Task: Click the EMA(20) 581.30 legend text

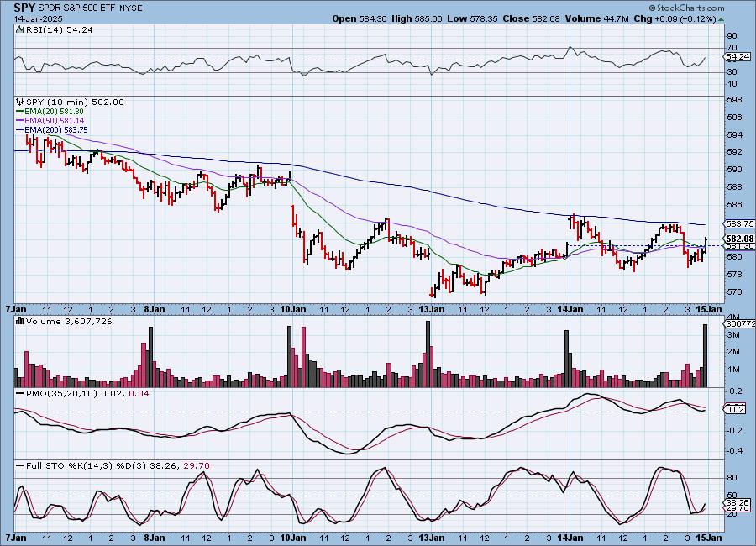Action: click(x=54, y=112)
